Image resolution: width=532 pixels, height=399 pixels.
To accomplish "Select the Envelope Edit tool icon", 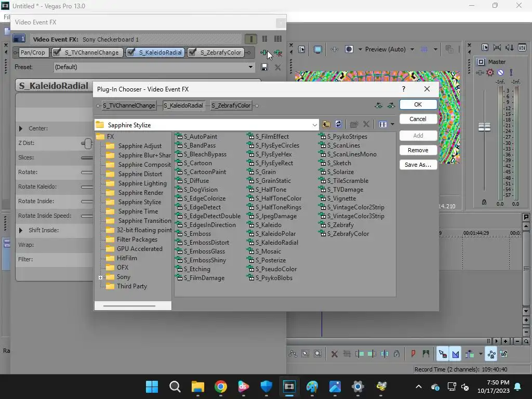I will [293, 354].
